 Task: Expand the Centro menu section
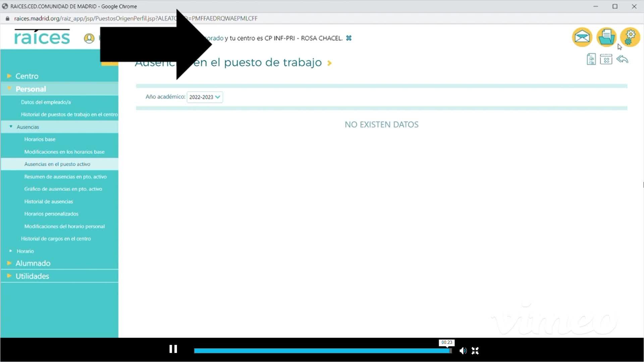click(x=27, y=76)
